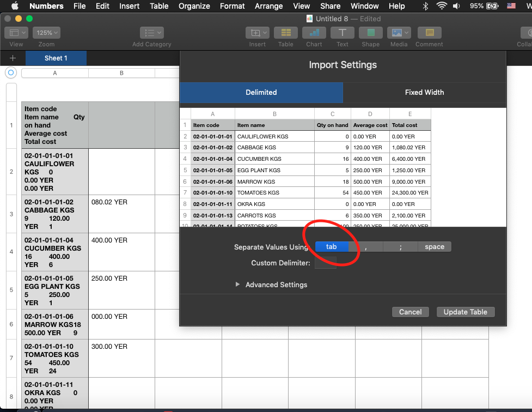
Task: Click the table select handle circle
Action: [x=11, y=72]
